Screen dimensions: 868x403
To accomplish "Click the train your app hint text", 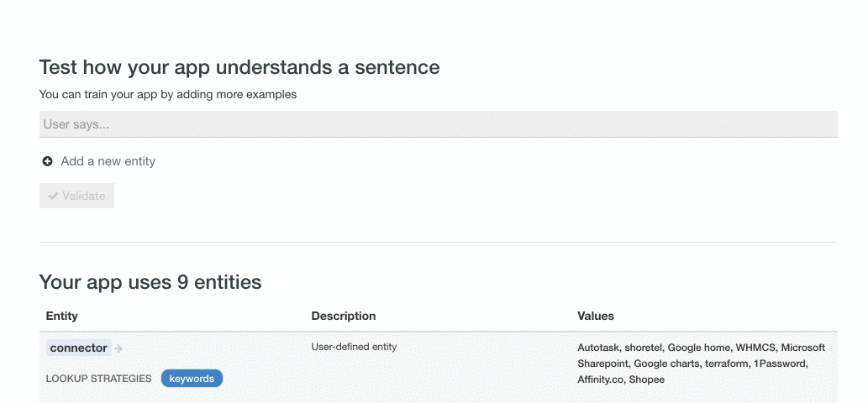I will (x=168, y=95).
